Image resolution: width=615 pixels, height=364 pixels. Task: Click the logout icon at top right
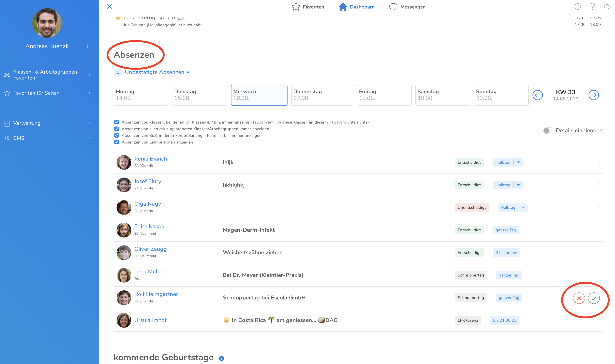pyautogui.click(x=607, y=7)
